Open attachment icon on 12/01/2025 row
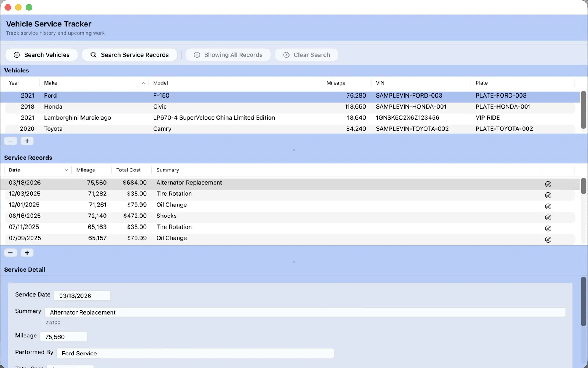 548,206
